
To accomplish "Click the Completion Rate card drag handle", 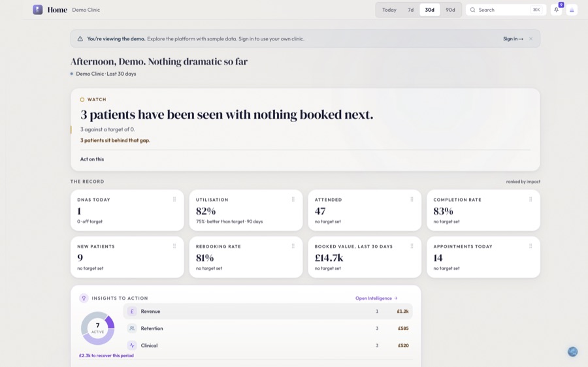I will 531,199.
